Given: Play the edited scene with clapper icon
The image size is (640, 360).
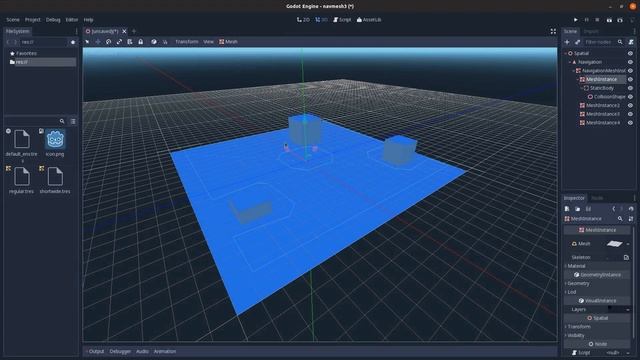Looking at the screenshot, I should coord(609,20).
